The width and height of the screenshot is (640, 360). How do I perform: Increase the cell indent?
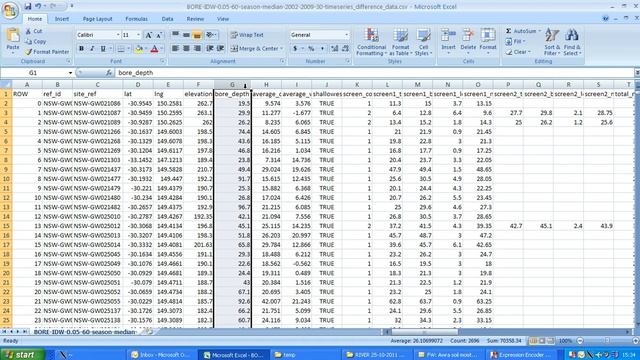point(220,49)
